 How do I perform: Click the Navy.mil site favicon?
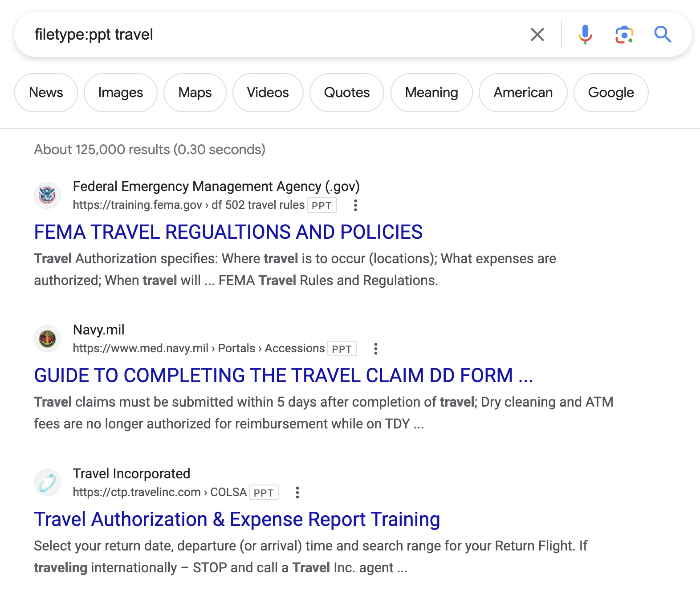(47, 338)
